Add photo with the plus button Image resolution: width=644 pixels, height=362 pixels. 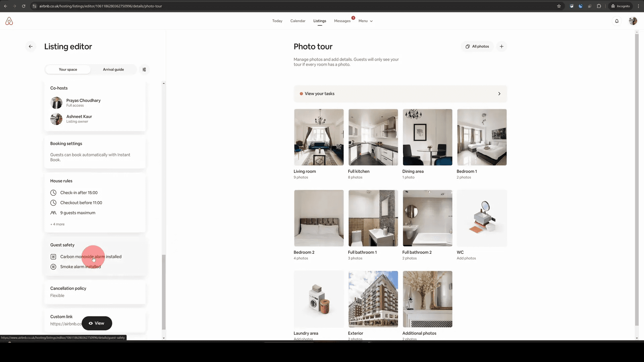tap(501, 47)
